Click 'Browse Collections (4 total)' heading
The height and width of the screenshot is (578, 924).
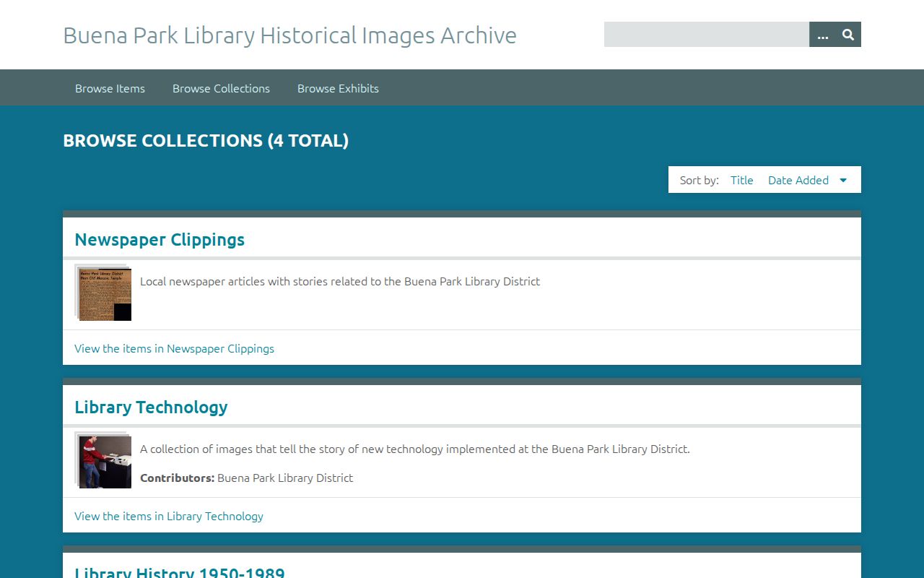pyautogui.click(x=206, y=141)
